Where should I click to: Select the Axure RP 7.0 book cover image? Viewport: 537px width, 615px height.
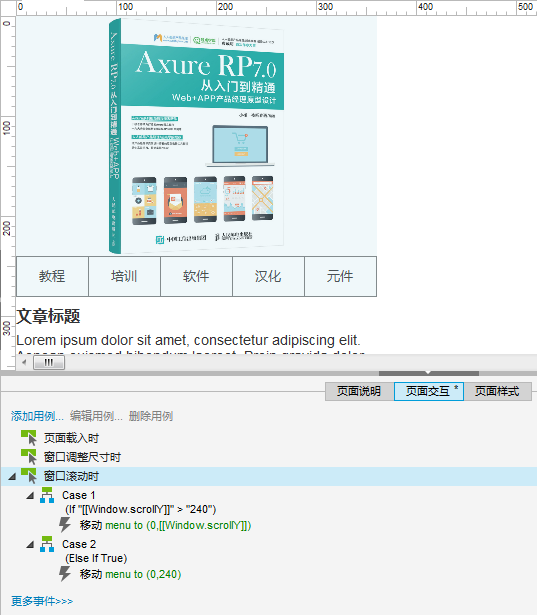(x=197, y=136)
